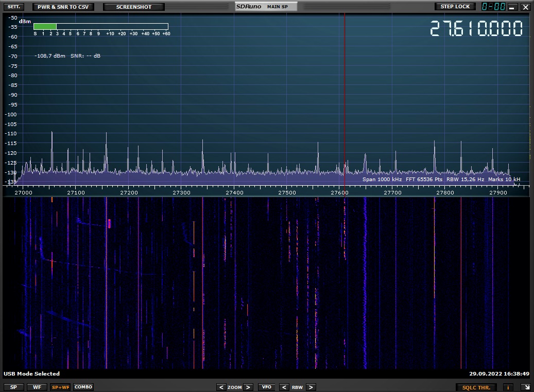
Task: Toggle the STEP LOCK button
Action: pos(455,7)
